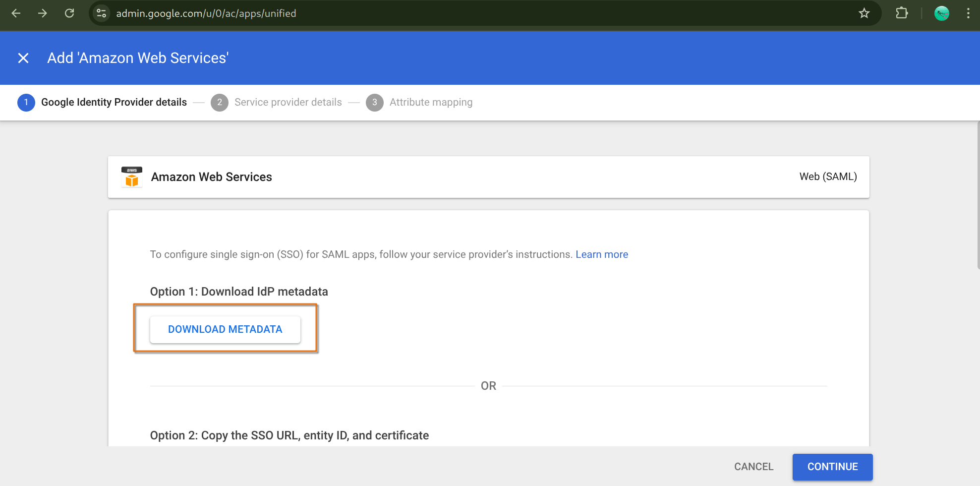Open the Chrome profile avatar
980x486 pixels.
941,13
